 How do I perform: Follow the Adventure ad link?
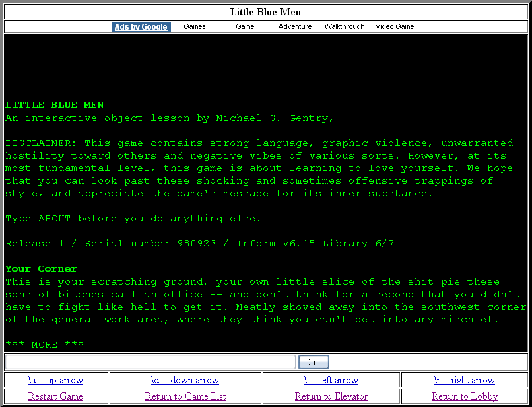point(295,27)
